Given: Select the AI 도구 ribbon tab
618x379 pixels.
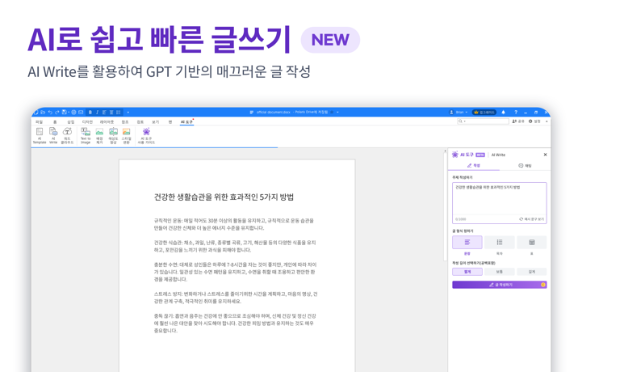Looking at the screenshot, I should coord(186,122).
